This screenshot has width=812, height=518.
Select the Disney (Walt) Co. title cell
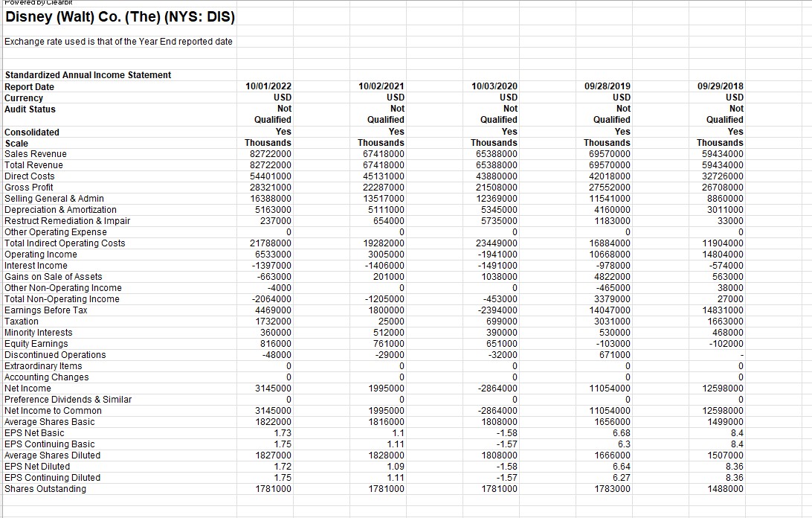click(x=120, y=17)
